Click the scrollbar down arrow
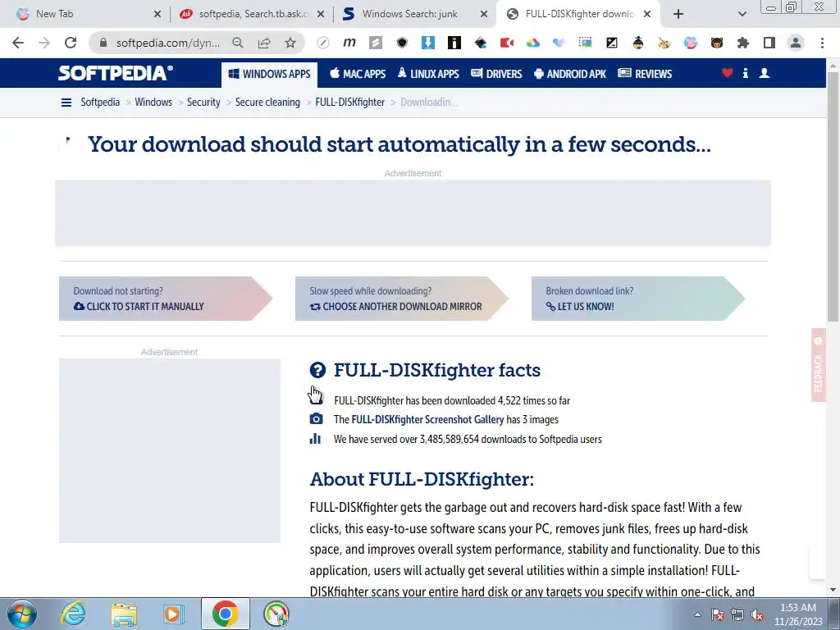 click(x=833, y=590)
